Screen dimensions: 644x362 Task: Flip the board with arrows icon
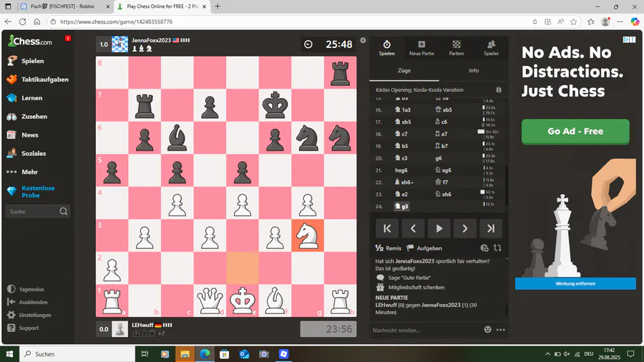(x=497, y=248)
